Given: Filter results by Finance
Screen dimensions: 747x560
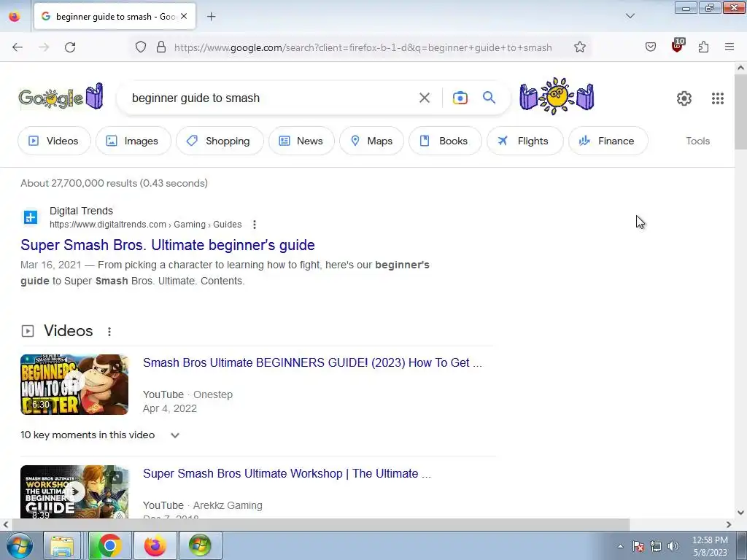Looking at the screenshot, I should tap(608, 141).
